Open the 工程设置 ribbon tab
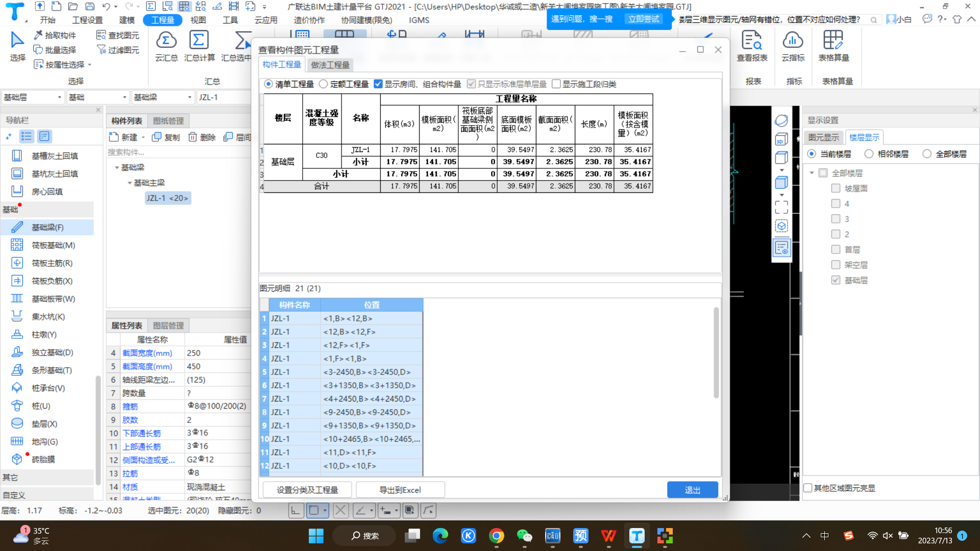Screen dimensions: 980x551 click(x=87, y=20)
